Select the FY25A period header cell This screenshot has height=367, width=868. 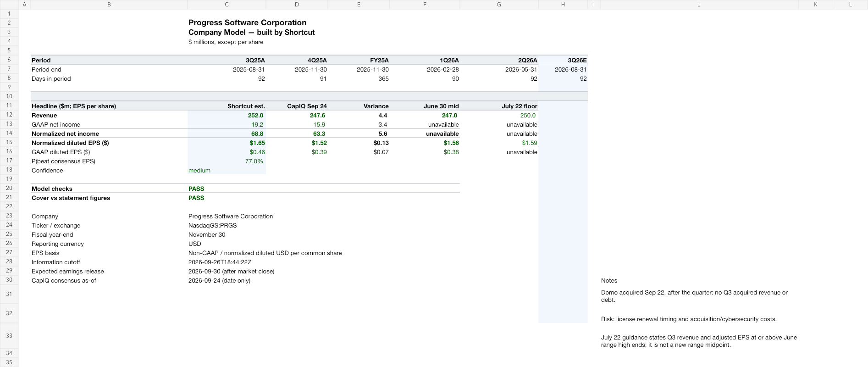coord(379,60)
